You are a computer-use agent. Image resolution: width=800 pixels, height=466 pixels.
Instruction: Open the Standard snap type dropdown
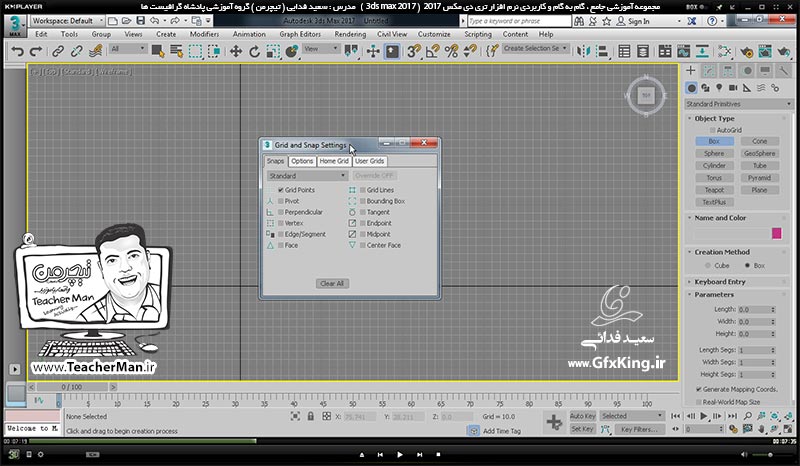pyautogui.click(x=307, y=176)
